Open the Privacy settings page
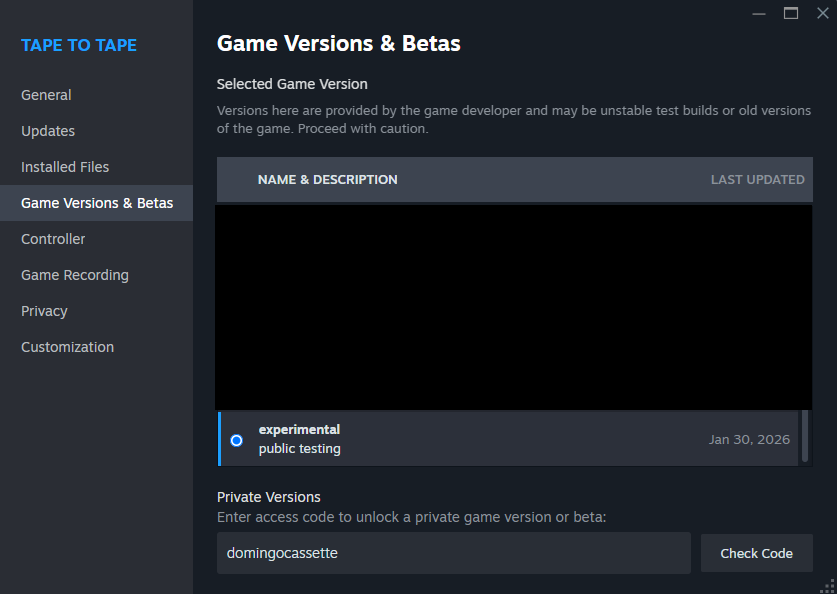Image resolution: width=837 pixels, height=594 pixels. coord(44,311)
